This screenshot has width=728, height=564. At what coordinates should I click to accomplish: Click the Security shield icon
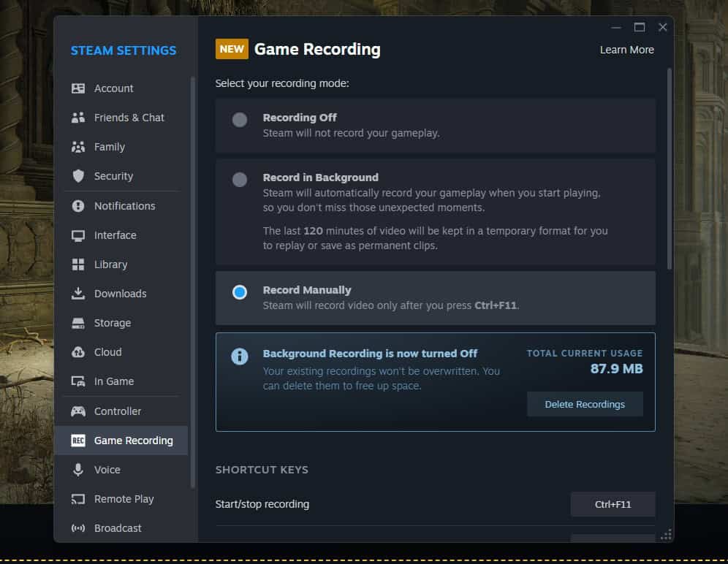coord(78,176)
